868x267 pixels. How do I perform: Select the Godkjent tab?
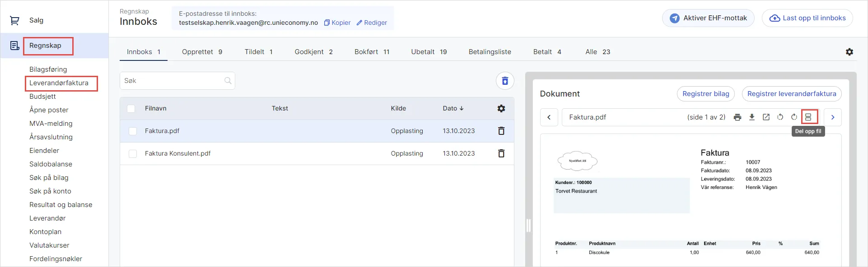pyautogui.click(x=314, y=52)
